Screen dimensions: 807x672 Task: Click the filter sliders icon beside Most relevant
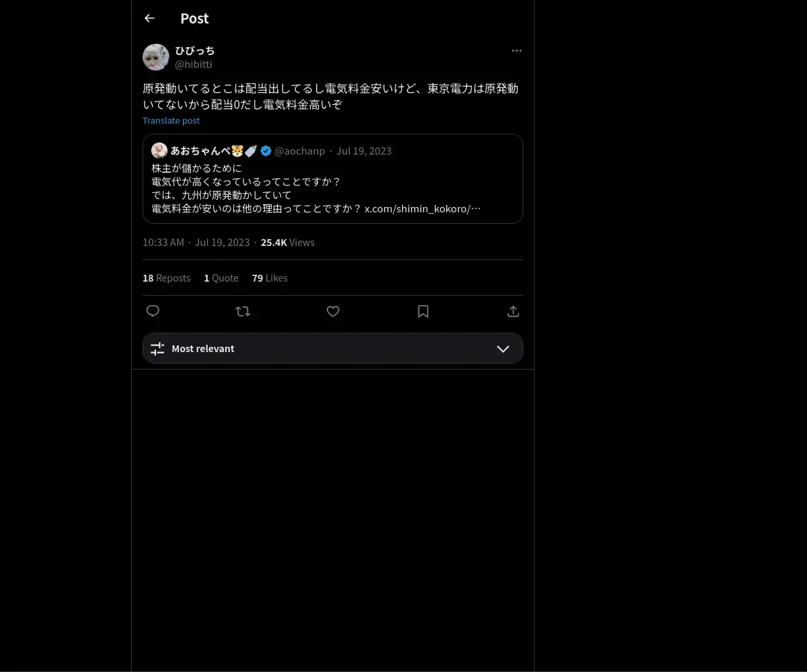click(157, 349)
